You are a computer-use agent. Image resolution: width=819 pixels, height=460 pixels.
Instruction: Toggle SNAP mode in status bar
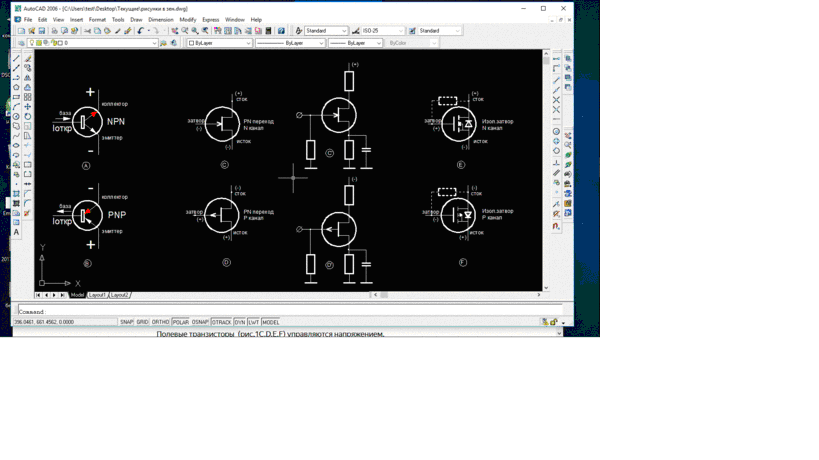tap(126, 322)
